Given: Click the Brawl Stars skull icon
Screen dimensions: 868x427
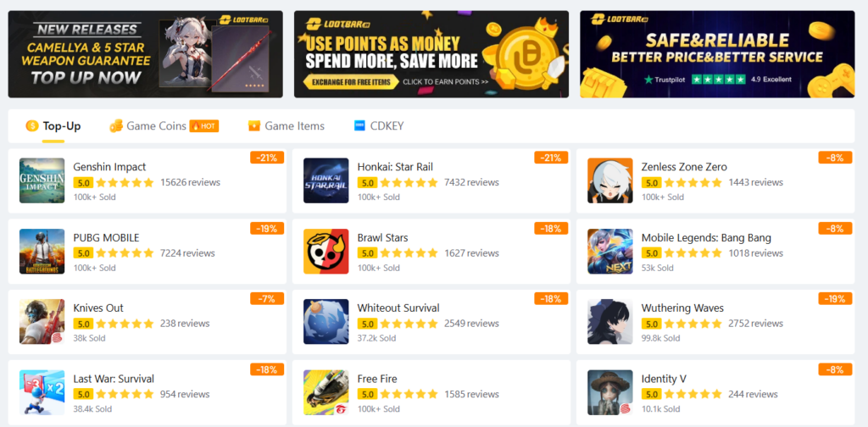Looking at the screenshot, I should (x=326, y=251).
